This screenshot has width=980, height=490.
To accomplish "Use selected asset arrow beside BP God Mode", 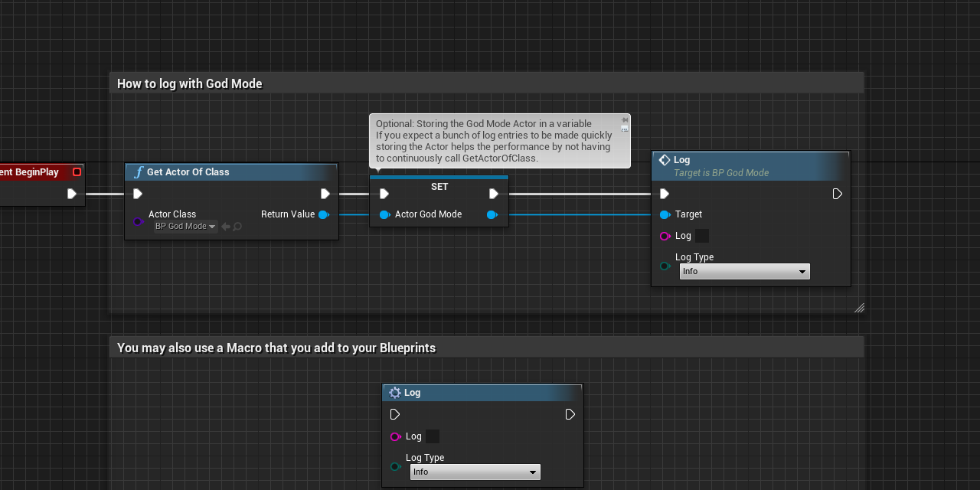I will [x=226, y=227].
